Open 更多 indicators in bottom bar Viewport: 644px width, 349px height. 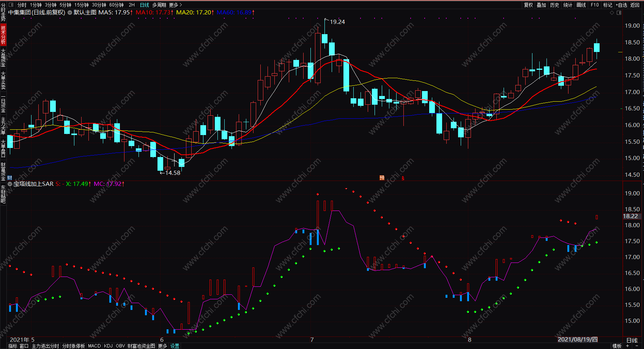click(162, 346)
